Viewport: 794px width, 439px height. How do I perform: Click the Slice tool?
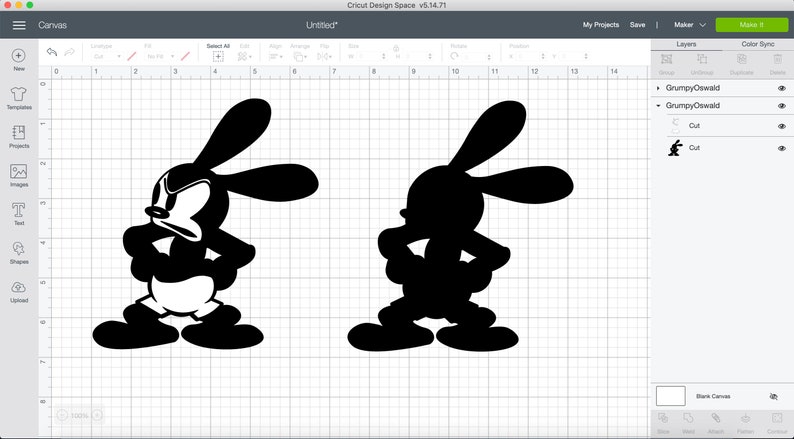click(663, 423)
